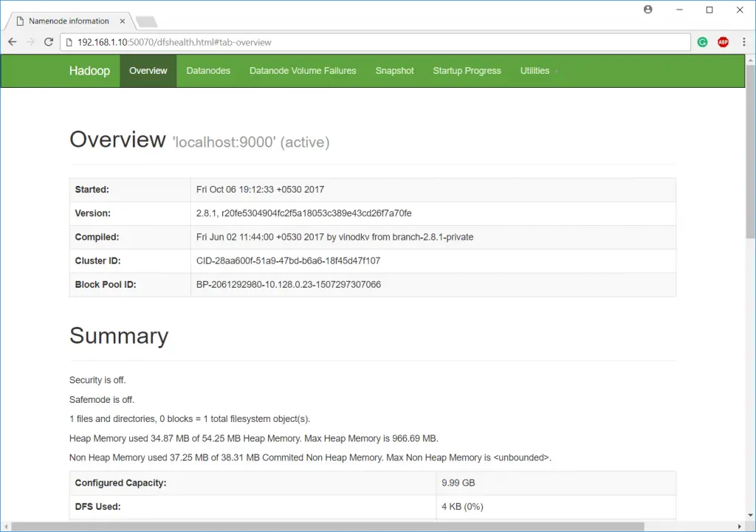
Task: Click the Hadoop brand link
Action: (89, 71)
